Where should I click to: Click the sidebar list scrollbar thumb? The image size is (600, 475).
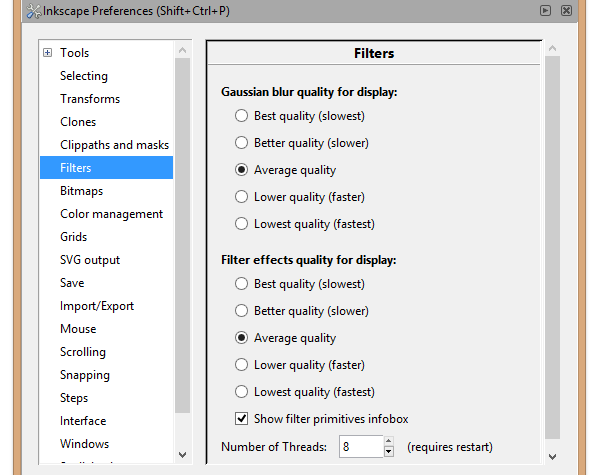pos(183,235)
